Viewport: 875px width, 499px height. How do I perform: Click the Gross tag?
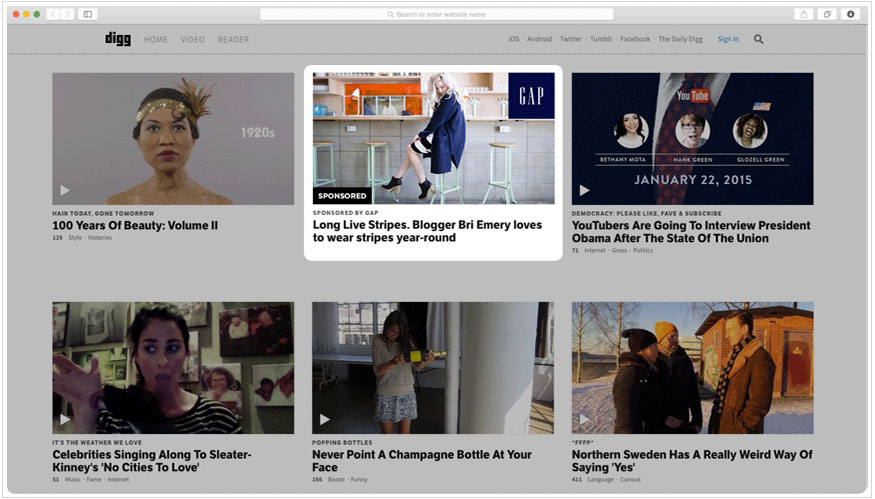(619, 251)
